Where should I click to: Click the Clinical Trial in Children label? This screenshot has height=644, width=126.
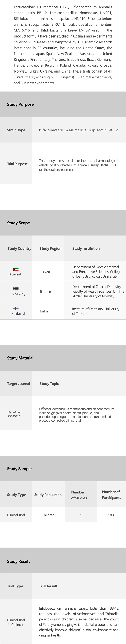click(x=16, y=622)
